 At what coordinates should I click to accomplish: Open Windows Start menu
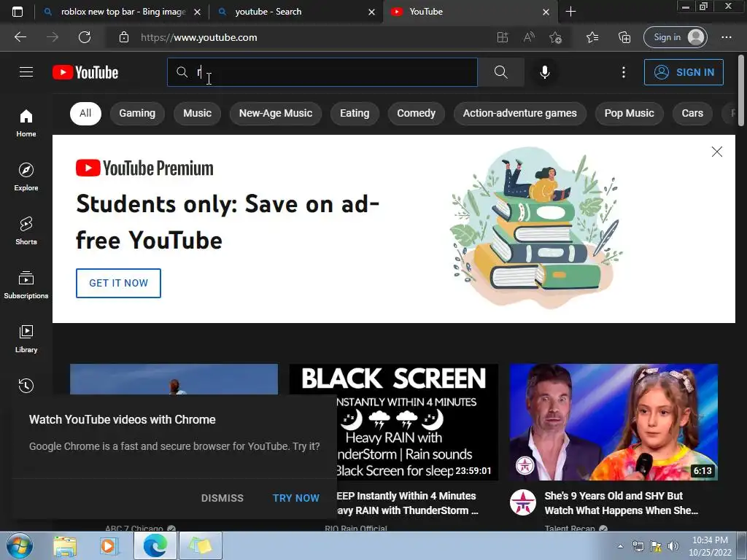[20, 545]
